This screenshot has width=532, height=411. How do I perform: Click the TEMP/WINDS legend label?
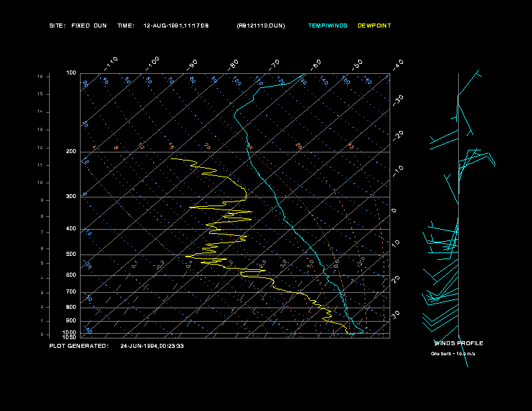point(328,26)
